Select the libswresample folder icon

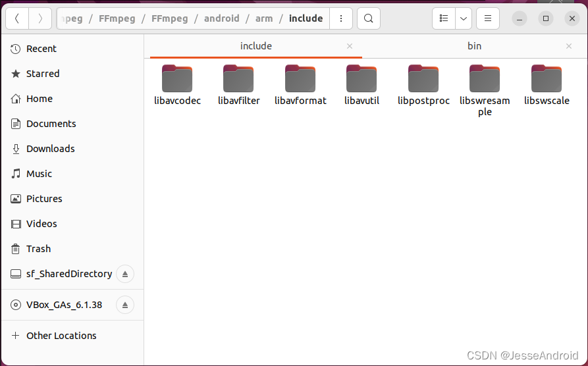(485, 79)
